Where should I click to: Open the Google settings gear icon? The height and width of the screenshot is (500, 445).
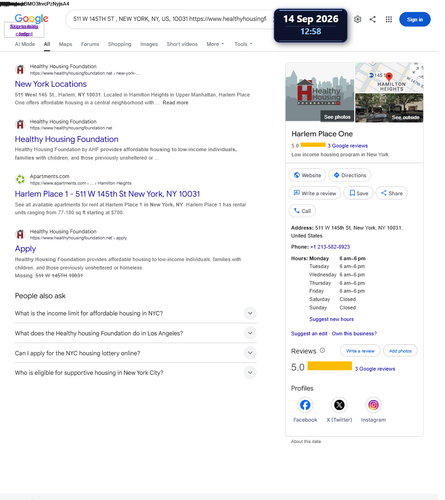pos(357,19)
